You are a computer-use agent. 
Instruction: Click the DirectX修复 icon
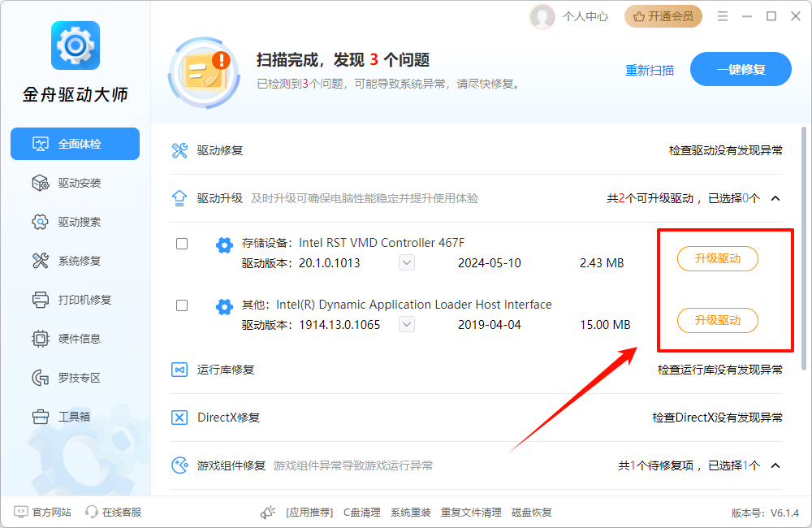pyautogui.click(x=179, y=417)
